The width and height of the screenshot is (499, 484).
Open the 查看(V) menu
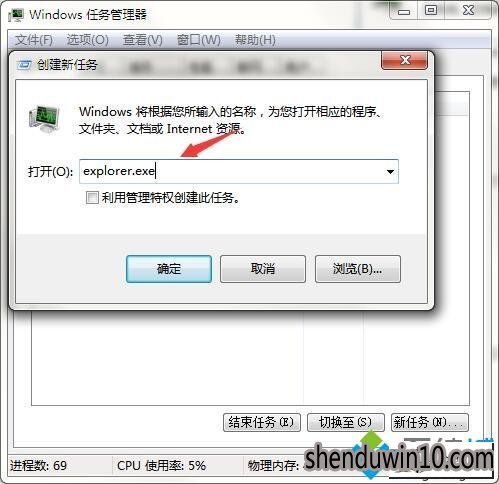tap(143, 40)
